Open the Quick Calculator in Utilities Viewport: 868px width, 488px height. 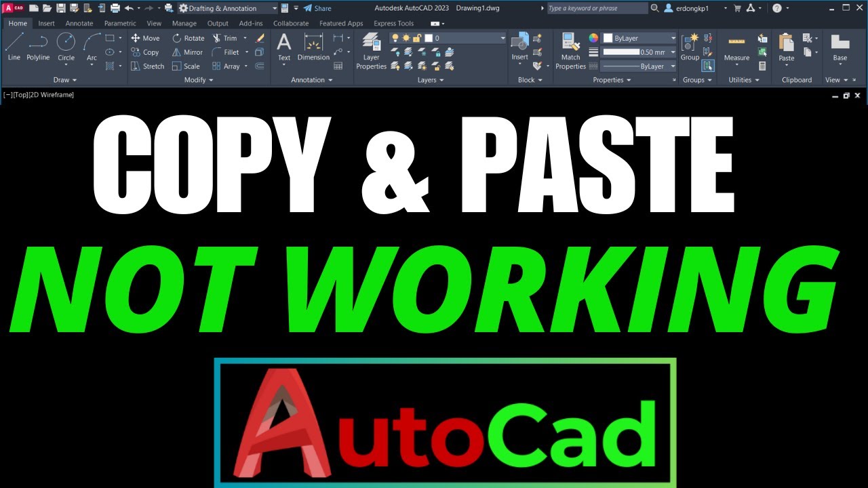click(x=763, y=66)
